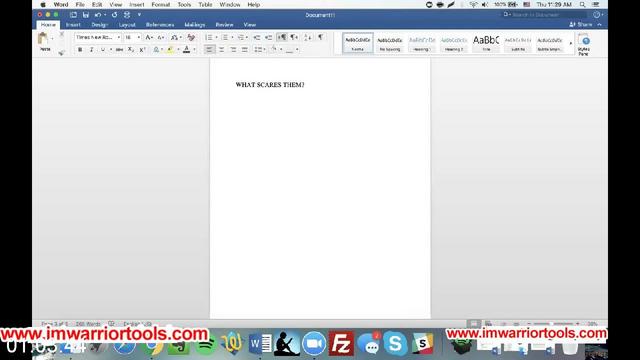Open the Insert ribbon tab
Viewport: 640px width, 360px height.
pos(73,25)
